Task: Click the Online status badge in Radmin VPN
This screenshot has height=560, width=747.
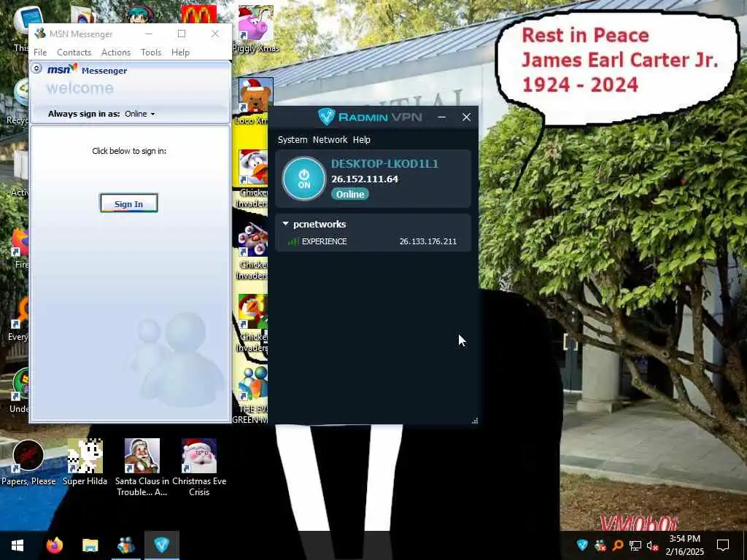Action: pos(350,194)
